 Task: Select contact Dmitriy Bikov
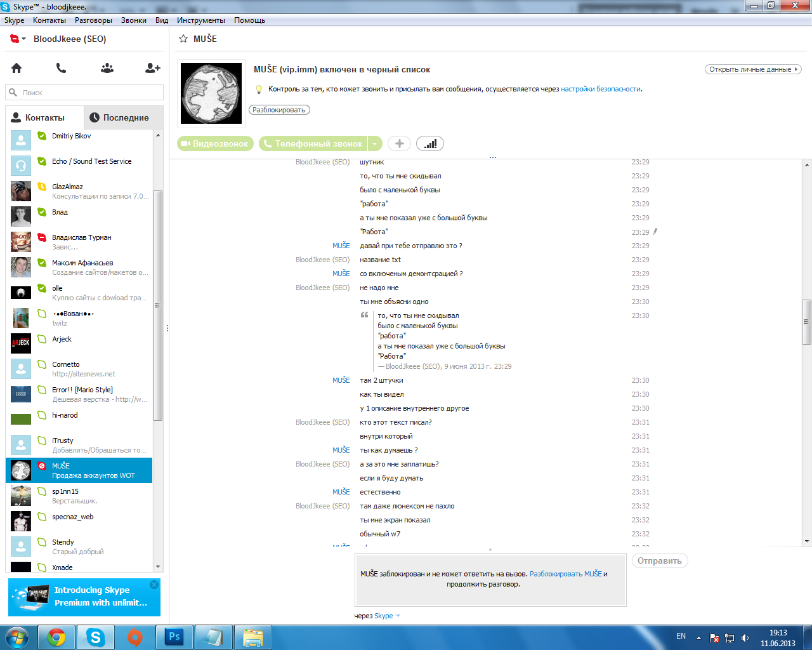click(79, 140)
